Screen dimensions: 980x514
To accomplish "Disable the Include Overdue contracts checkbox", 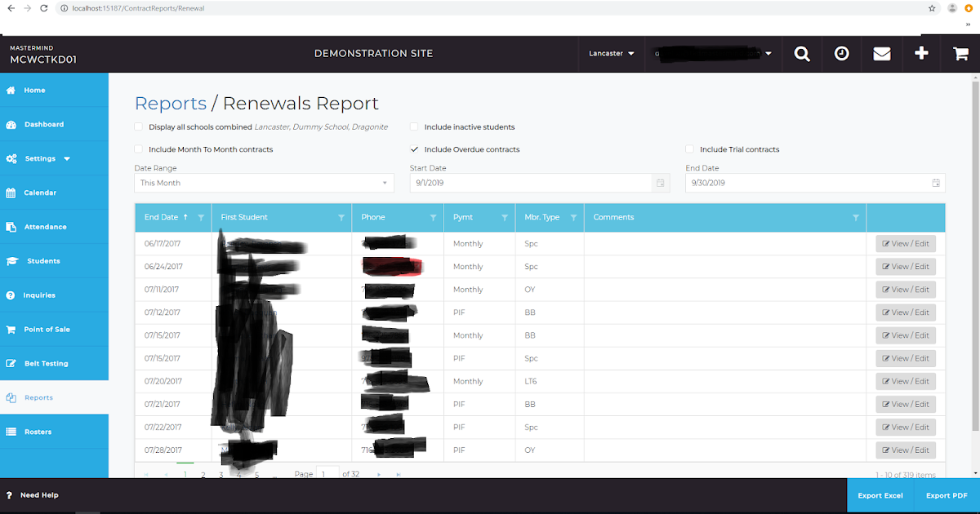I will click(415, 149).
